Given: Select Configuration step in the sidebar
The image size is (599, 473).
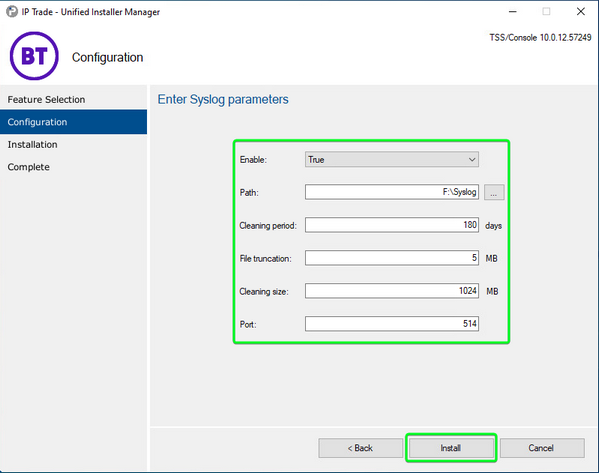Looking at the screenshot, I should 73,122.
